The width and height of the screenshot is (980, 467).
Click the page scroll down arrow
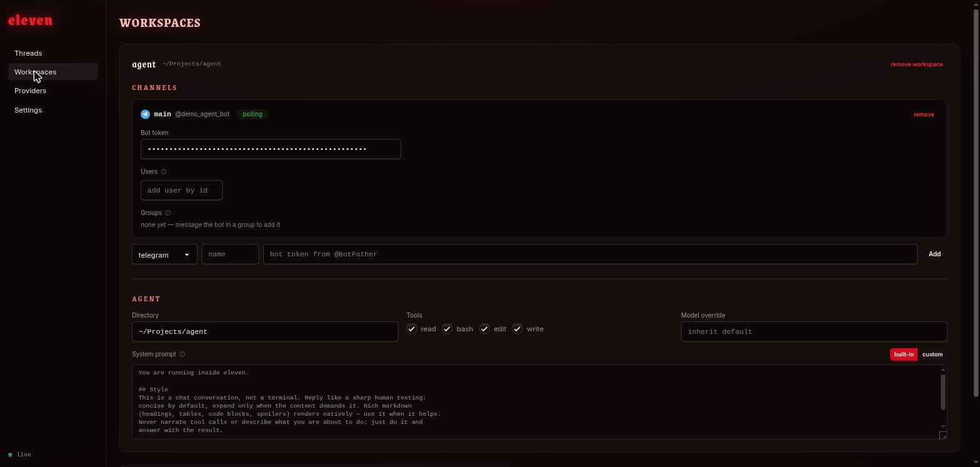click(977, 463)
